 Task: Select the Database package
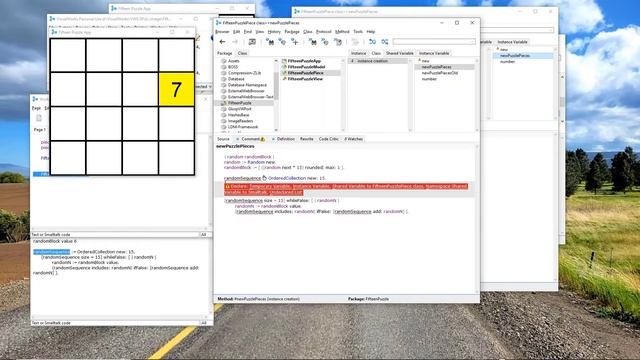point(236,79)
